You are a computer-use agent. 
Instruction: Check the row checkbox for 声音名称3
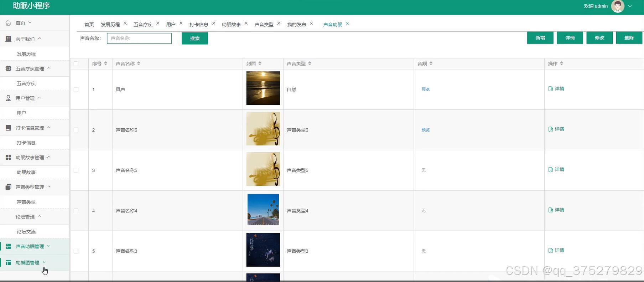point(76,251)
